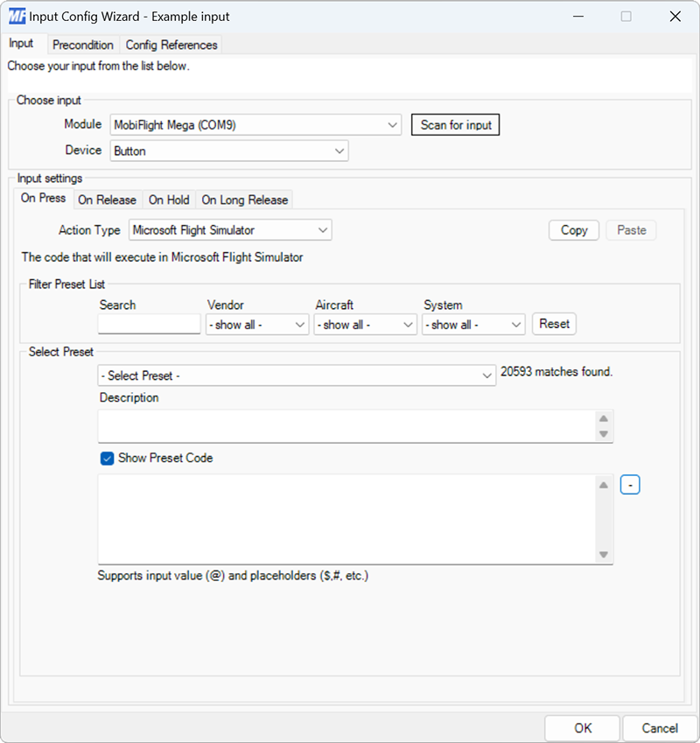Switch to the Precondition tab
The height and width of the screenshot is (743, 700).
[83, 45]
